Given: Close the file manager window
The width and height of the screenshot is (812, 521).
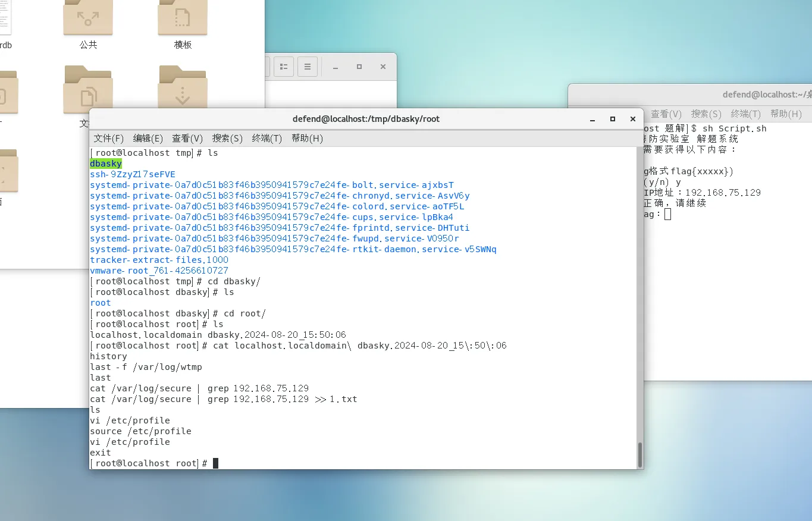Looking at the screenshot, I should pyautogui.click(x=383, y=67).
